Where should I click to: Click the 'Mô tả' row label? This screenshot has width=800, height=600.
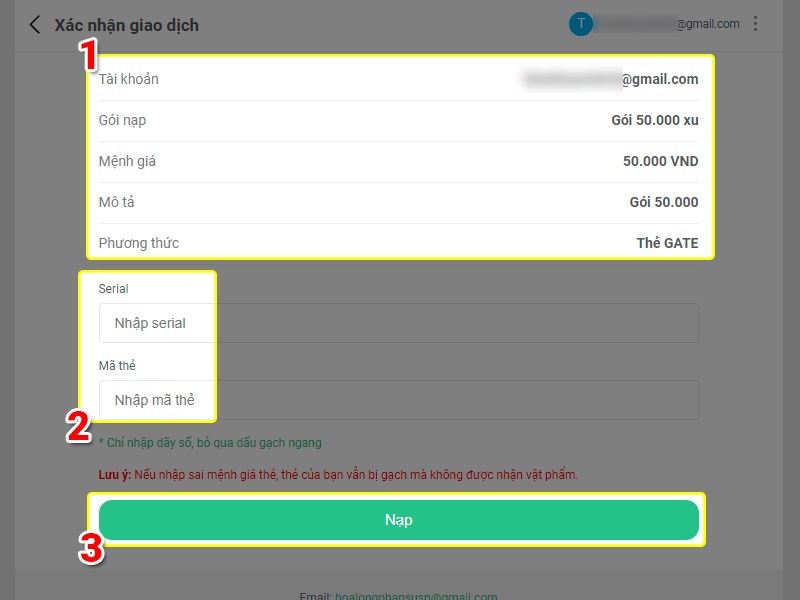[116, 202]
